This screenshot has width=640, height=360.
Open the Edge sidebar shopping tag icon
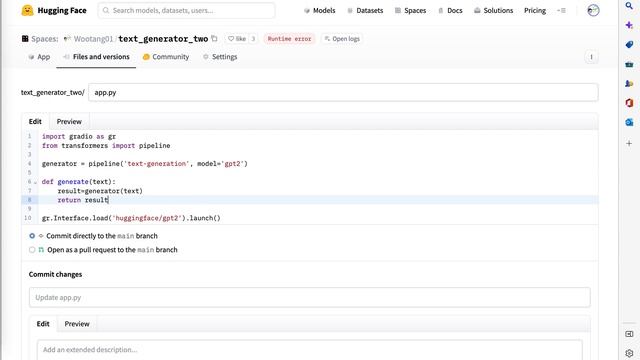point(629,44)
